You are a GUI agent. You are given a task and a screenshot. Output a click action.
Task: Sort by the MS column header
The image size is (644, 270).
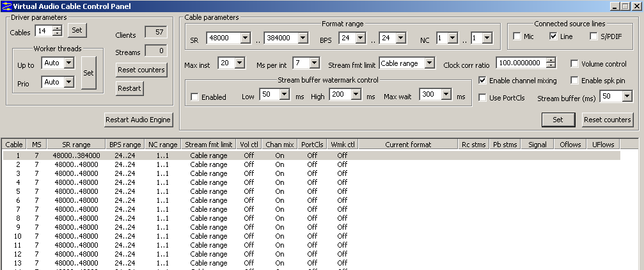[36, 144]
